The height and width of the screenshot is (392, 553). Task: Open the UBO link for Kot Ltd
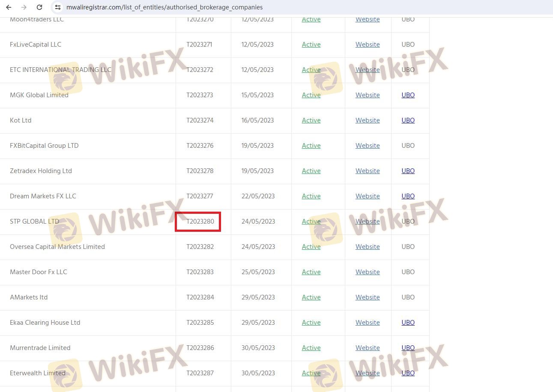click(408, 120)
